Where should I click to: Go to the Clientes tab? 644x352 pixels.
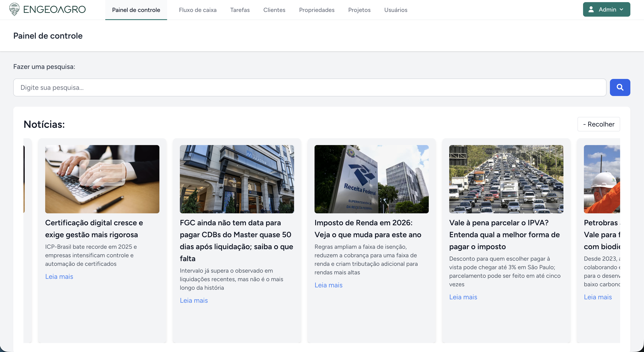tap(274, 10)
